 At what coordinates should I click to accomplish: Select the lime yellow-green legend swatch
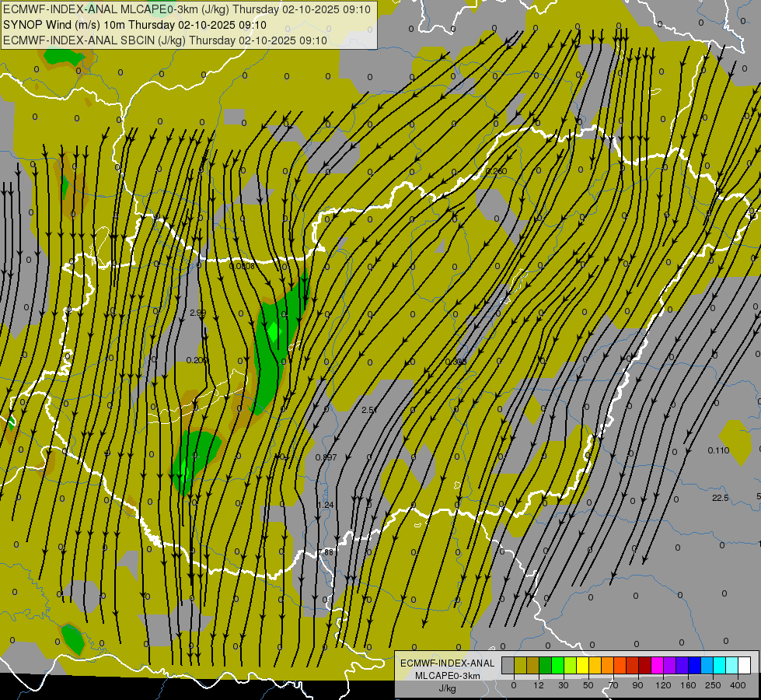pyautogui.click(x=571, y=665)
